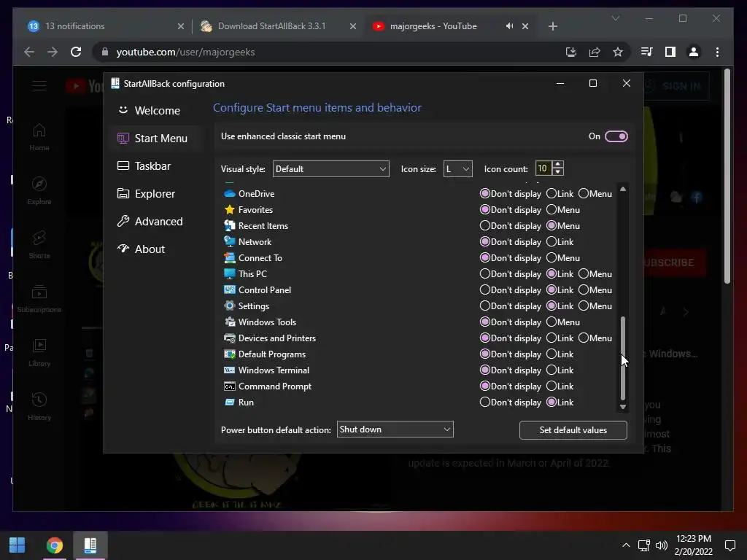Open the notification center icon

729,545
